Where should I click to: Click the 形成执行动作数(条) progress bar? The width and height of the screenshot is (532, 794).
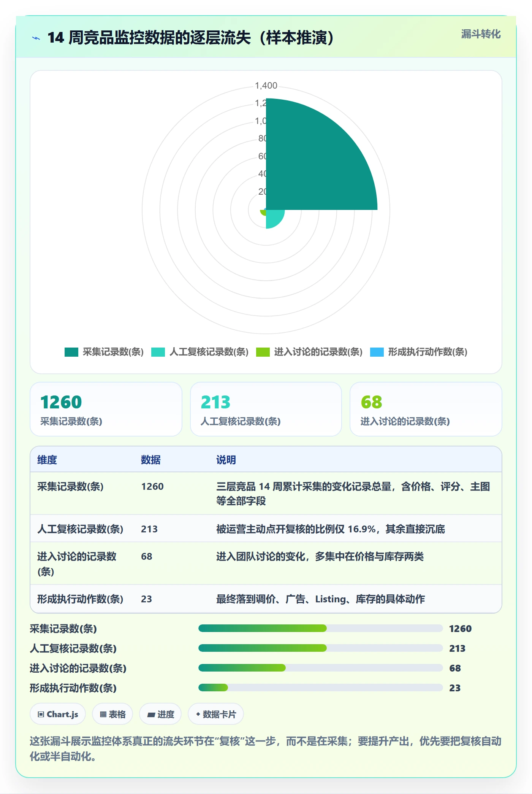pos(320,688)
